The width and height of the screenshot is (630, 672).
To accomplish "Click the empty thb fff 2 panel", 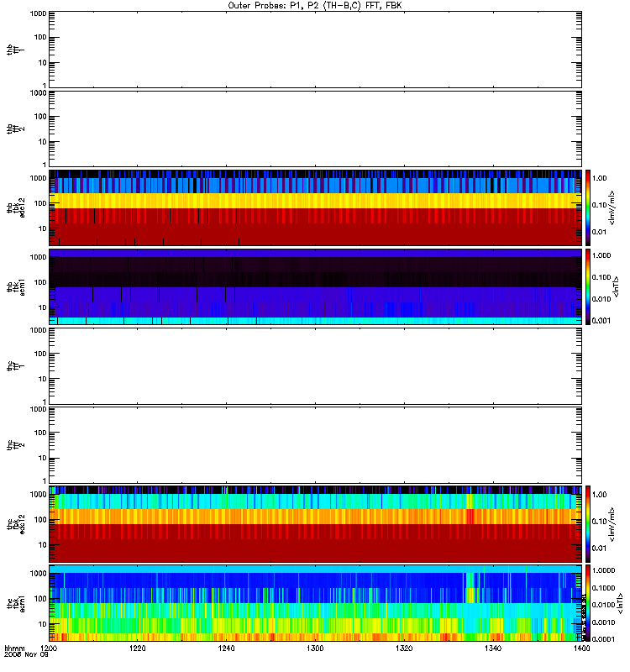I will tap(315, 129).
